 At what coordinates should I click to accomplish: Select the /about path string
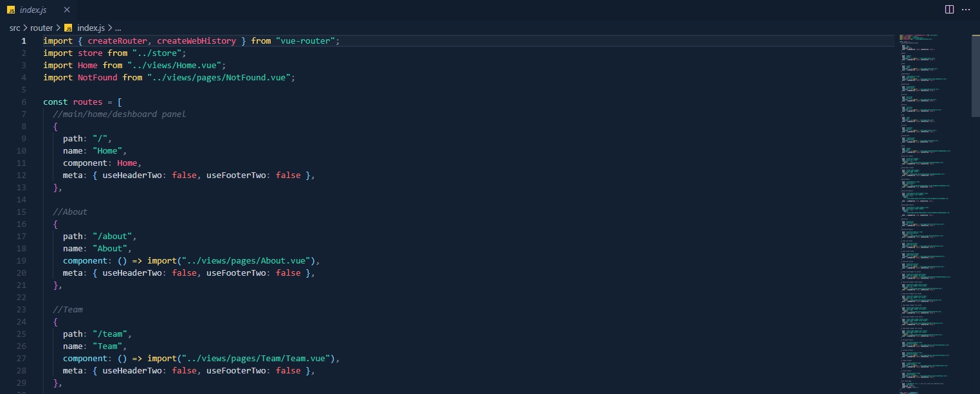[113, 236]
